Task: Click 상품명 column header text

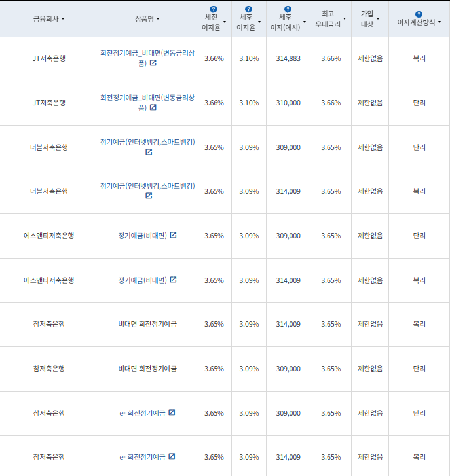Action: (x=144, y=19)
